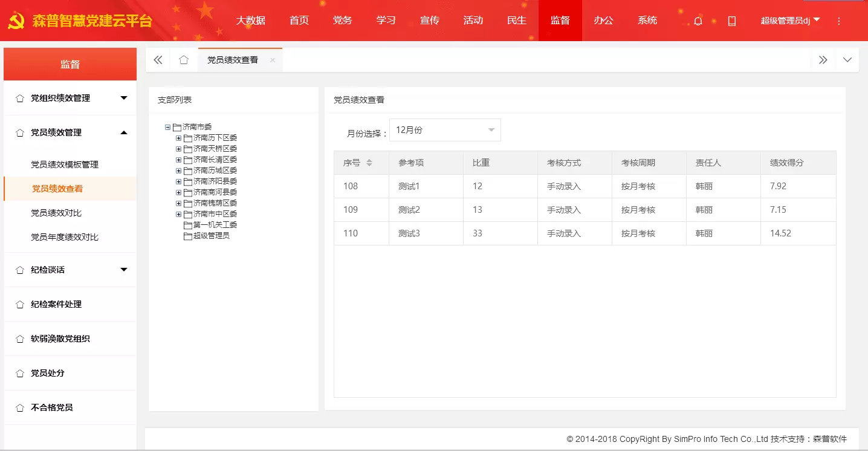The height and width of the screenshot is (451, 868).
Task: Select the 超级管理员 tree item
Action: (212, 236)
